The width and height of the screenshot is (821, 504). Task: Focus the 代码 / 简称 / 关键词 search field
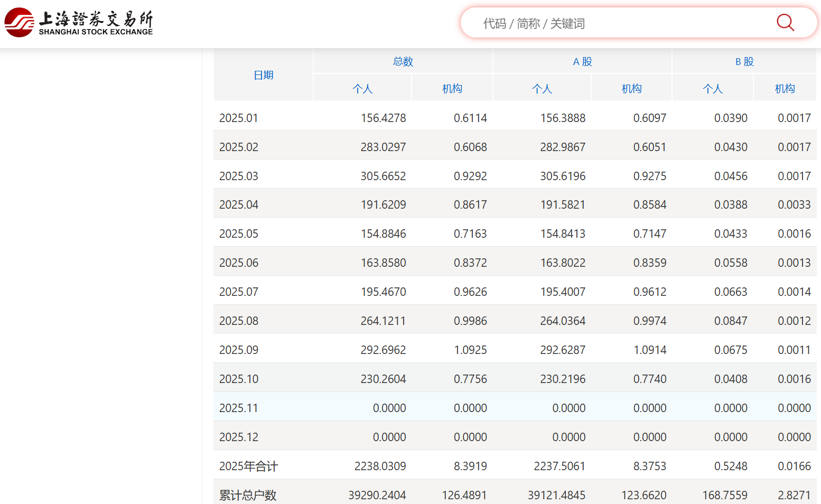[x=608, y=23]
